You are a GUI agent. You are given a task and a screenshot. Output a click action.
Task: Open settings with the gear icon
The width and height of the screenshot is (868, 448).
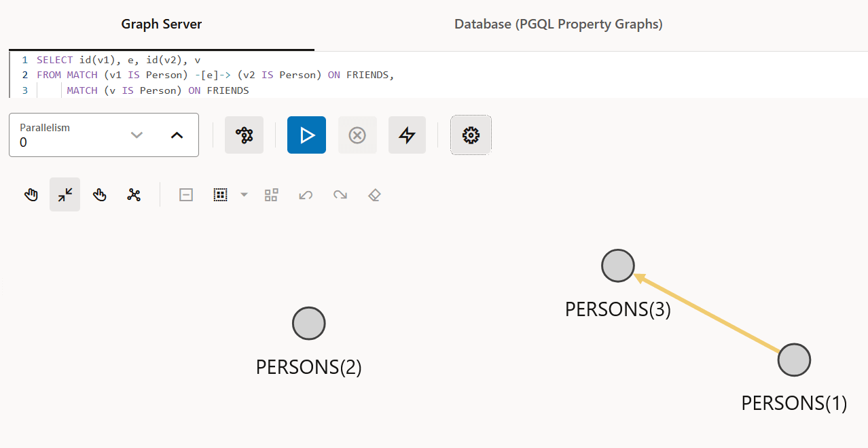click(x=471, y=135)
